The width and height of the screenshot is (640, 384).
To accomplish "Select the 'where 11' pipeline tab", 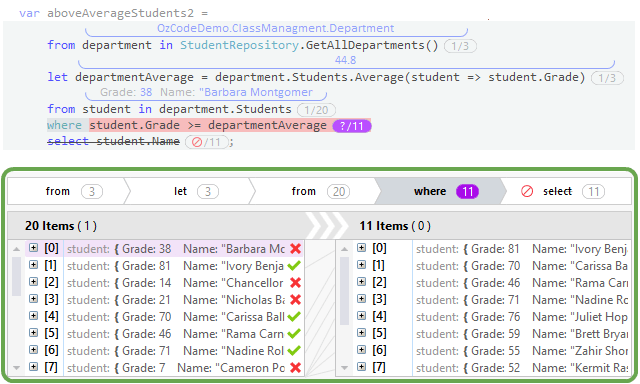I will click(x=440, y=191).
